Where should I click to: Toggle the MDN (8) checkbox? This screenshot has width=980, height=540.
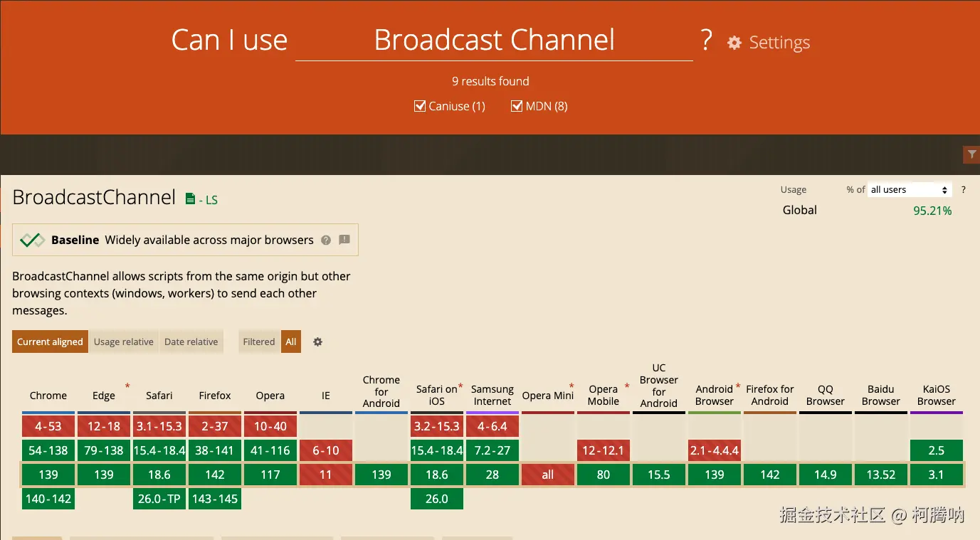pyautogui.click(x=517, y=107)
